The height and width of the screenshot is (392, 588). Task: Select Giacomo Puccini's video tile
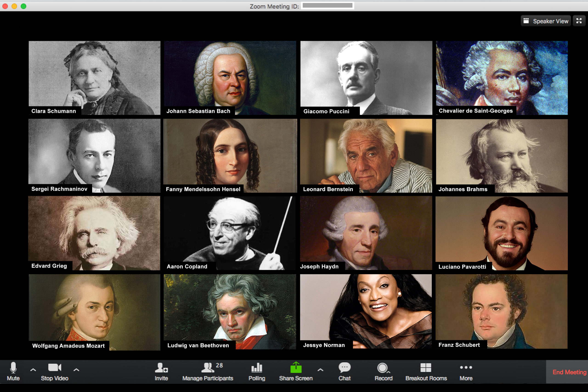pos(366,78)
